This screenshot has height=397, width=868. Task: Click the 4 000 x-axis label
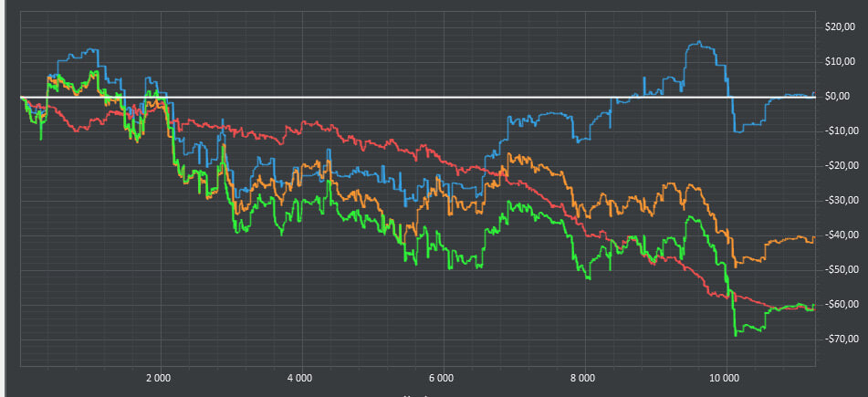coord(300,377)
